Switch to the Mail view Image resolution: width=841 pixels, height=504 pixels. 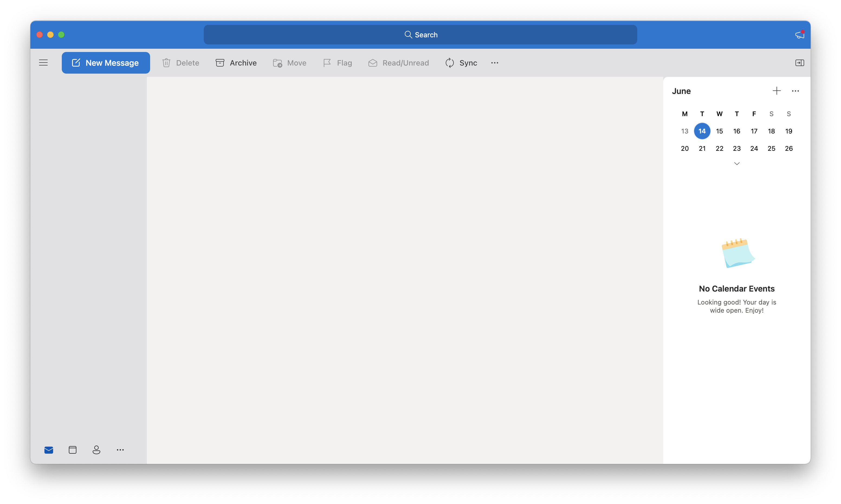tap(48, 450)
